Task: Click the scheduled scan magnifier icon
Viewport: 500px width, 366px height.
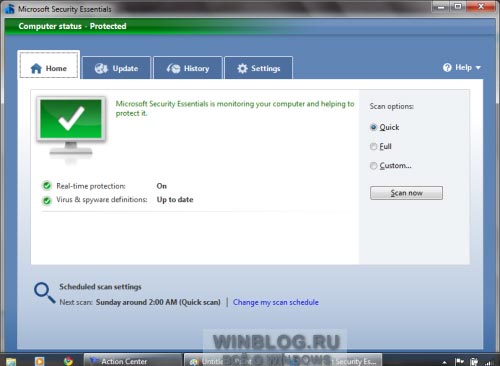Action: coord(45,293)
